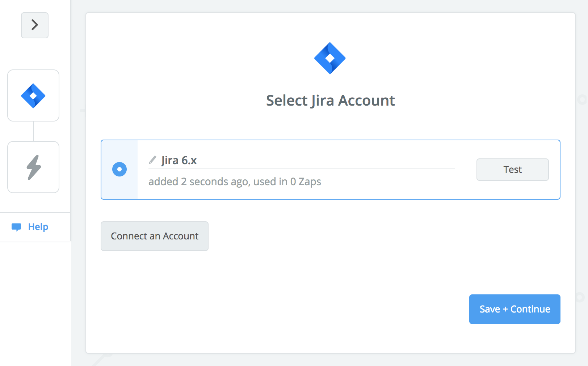Select the Jira 6.x account radio button
This screenshot has width=588, height=366.
click(x=119, y=169)
